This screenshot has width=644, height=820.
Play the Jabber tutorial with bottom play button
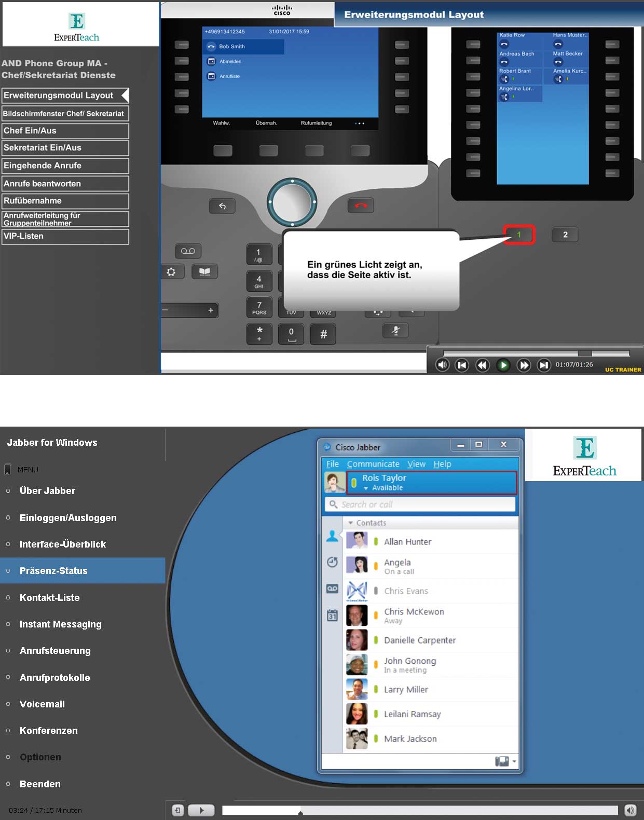201,810
